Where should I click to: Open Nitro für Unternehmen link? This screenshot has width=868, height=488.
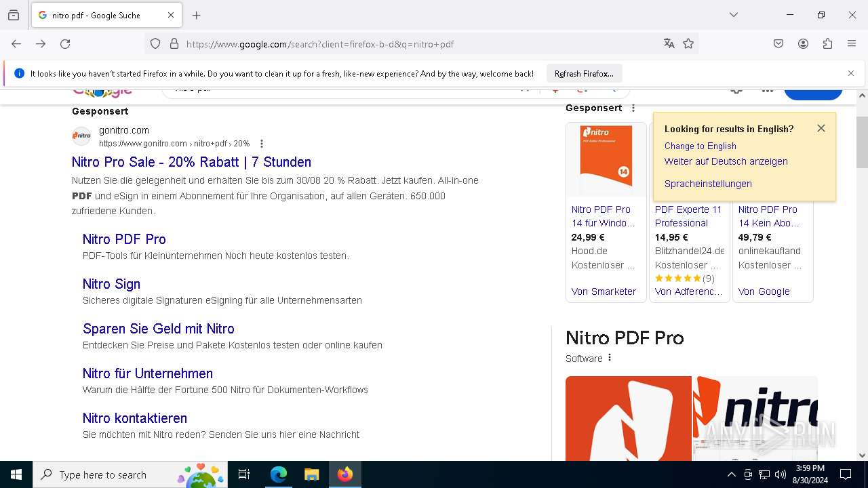[x=148, y=373]
